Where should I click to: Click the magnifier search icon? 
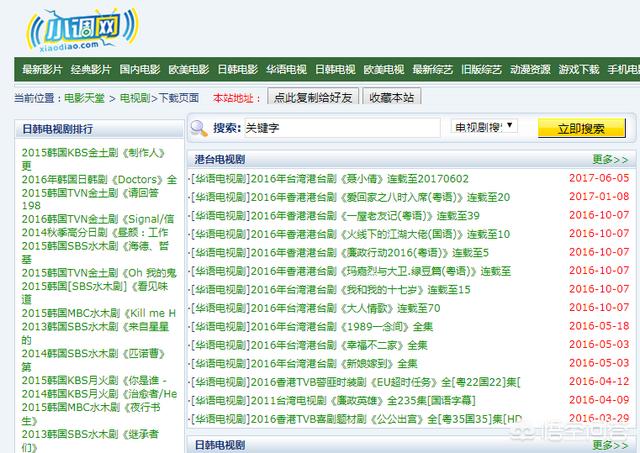click(x=199, y=128)
